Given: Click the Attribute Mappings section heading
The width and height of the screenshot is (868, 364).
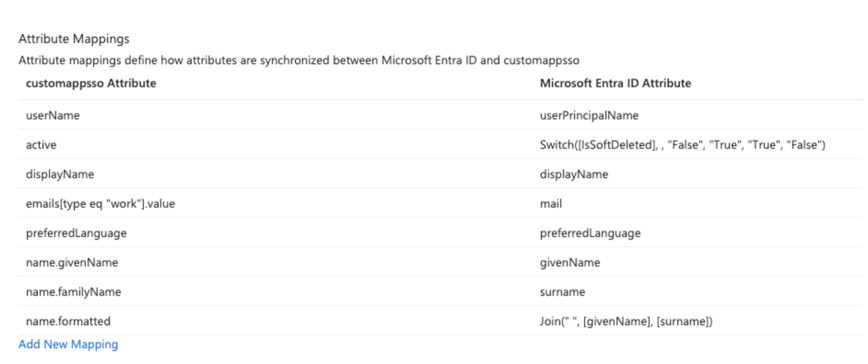Looking at the screenshot, I should 74,39.
